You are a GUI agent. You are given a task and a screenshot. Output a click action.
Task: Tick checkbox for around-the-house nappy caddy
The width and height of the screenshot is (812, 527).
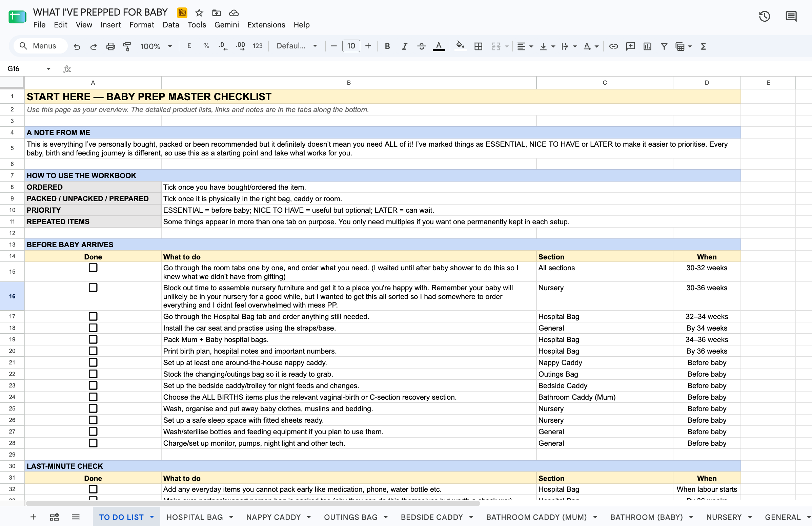[93, 362]
